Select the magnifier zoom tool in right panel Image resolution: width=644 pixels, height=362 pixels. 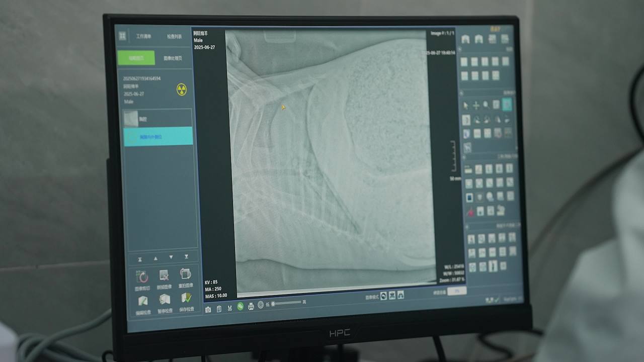coord(486,105)
